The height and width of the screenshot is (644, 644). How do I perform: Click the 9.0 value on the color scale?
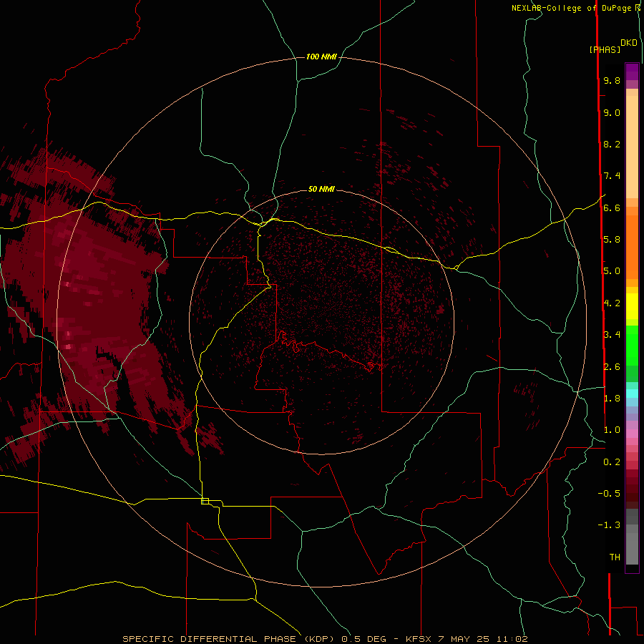[x=612, y=112]
